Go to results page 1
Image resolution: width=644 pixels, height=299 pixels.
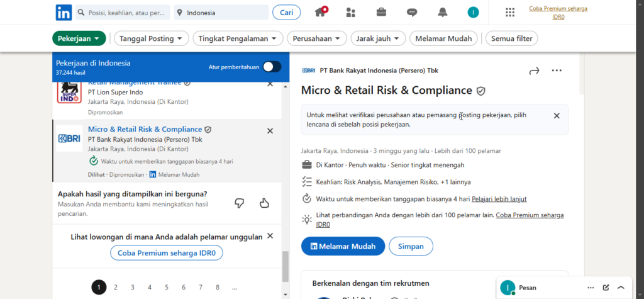click(x=99, y=288)
